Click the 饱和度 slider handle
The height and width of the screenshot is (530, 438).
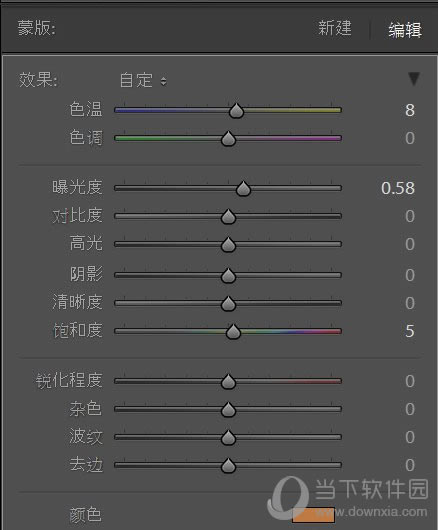tap(233, 332)
